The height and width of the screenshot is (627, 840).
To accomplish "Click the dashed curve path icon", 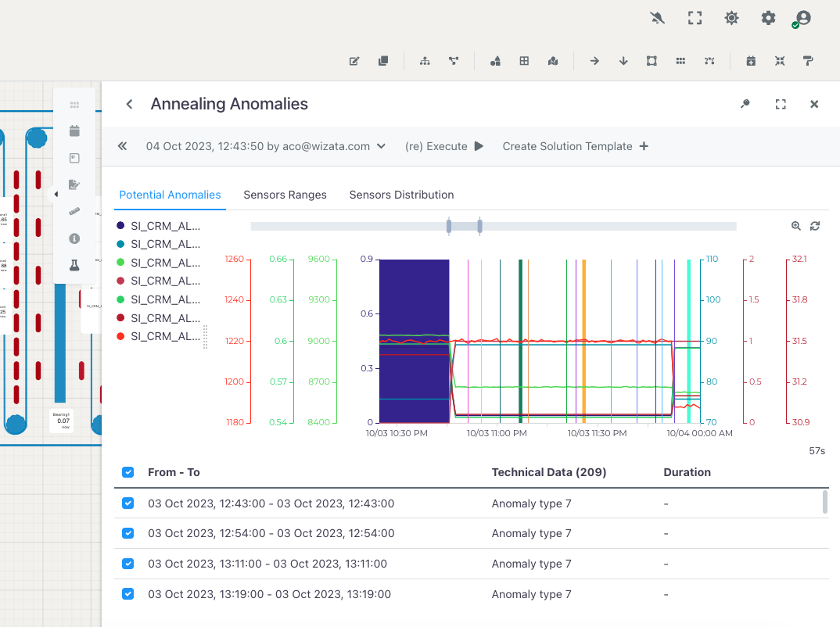I will (x=709, y=61).
